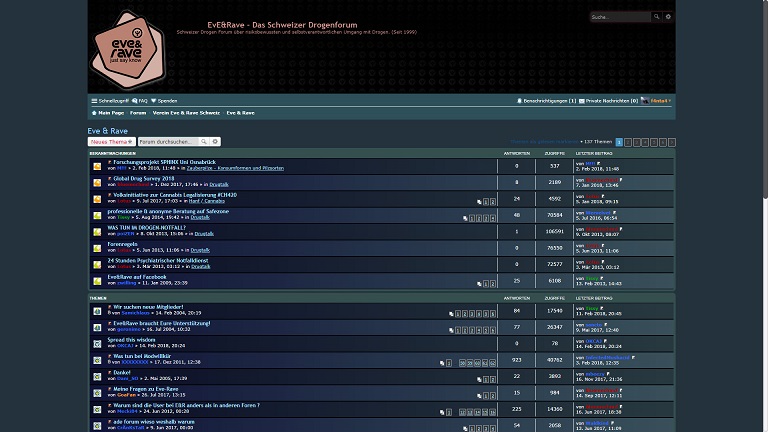Go to topic list page 2
The width and height of the screenshot is (768, 432).
coord(628,142)
